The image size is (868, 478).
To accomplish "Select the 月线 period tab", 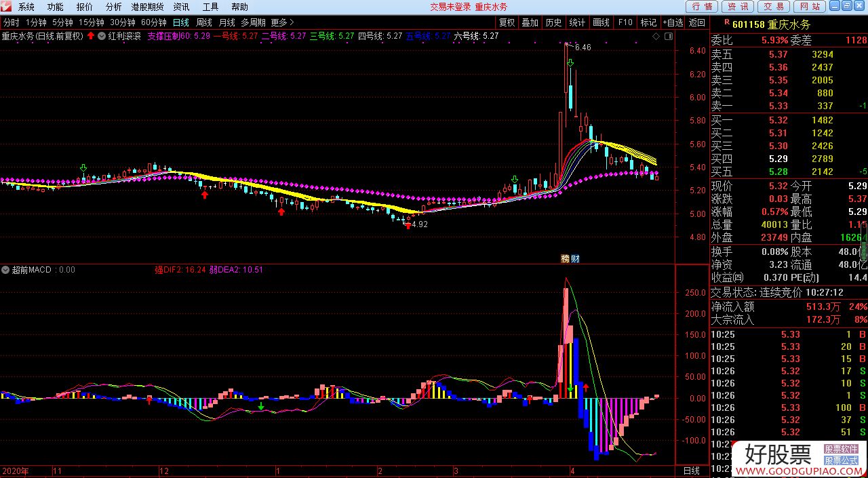I will tap(226, 22).
